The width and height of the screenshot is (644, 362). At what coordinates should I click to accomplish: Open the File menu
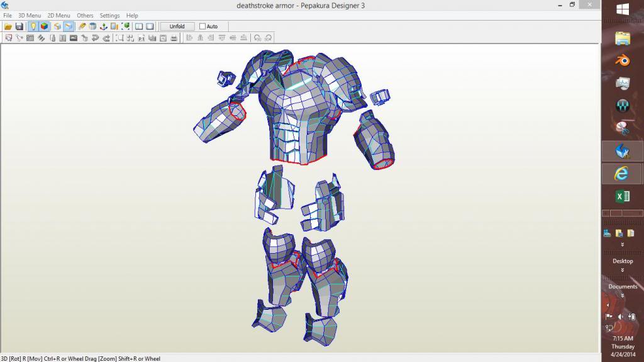click(x=8, y=15)
